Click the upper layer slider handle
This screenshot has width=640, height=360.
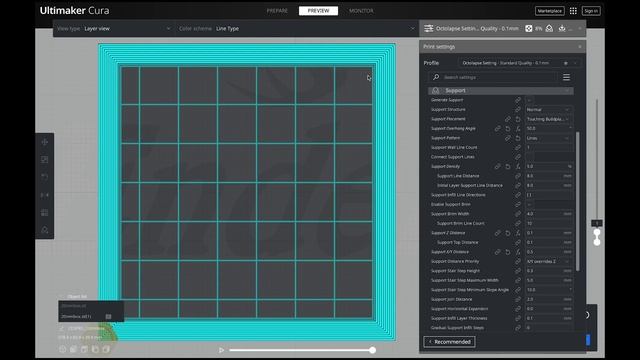click(597, 233)
